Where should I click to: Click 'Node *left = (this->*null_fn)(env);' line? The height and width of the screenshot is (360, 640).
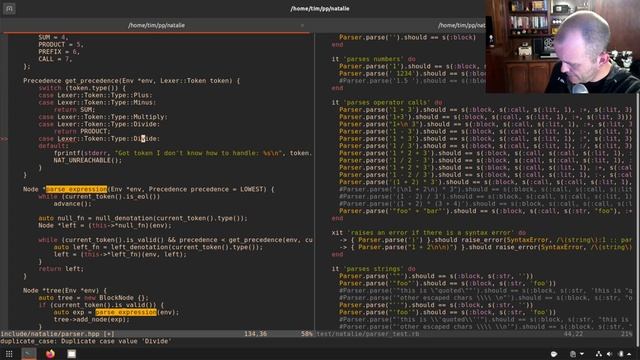coord(105,225)
